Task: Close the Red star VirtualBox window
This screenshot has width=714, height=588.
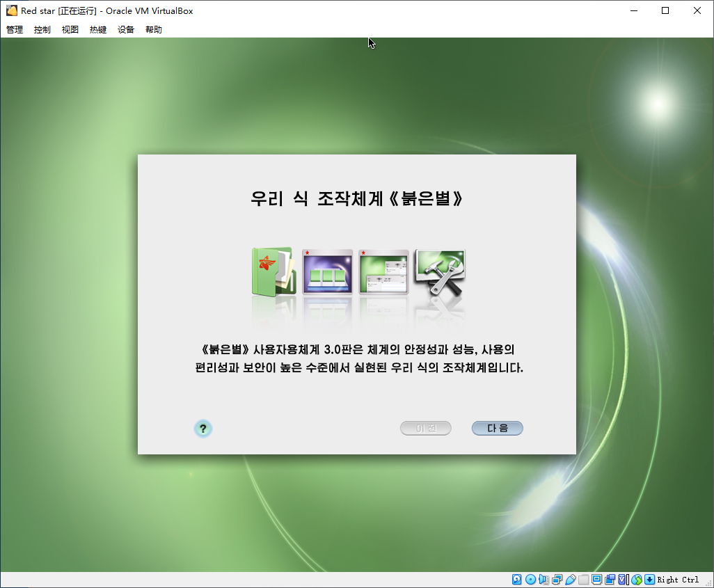Action: 697,10
